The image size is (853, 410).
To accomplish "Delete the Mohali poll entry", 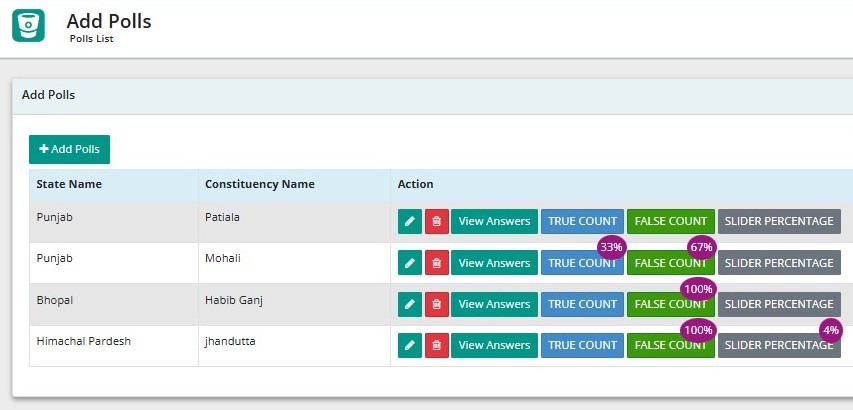I will 437,263.
